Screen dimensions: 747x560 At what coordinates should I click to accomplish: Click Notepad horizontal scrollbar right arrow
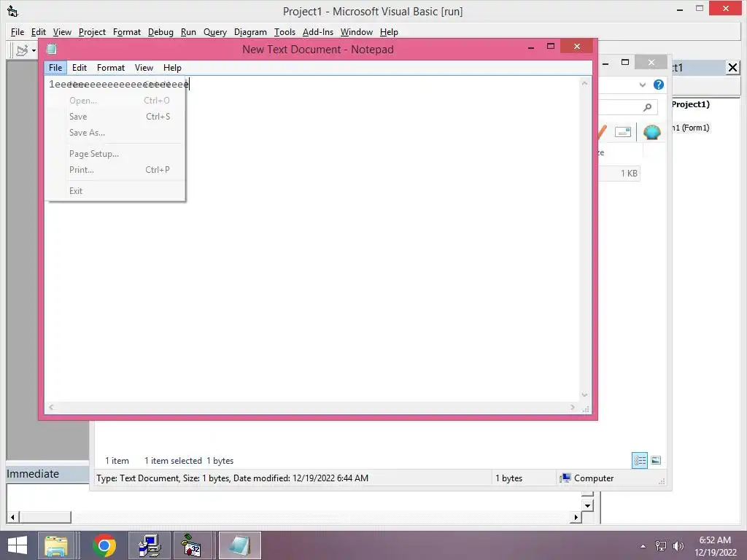573,407
